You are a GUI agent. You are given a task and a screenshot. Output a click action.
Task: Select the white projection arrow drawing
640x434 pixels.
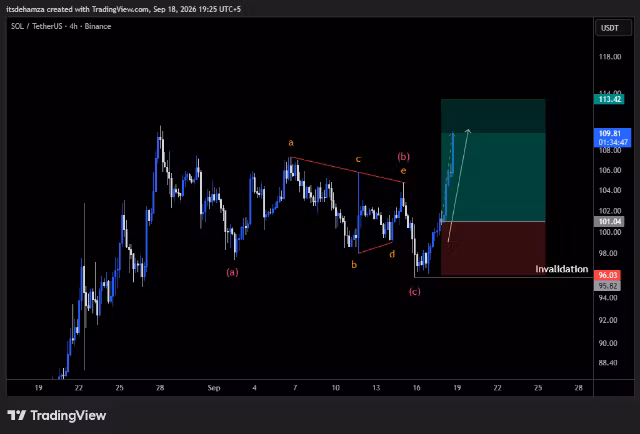pyautogui.click(x=458, y=186)
